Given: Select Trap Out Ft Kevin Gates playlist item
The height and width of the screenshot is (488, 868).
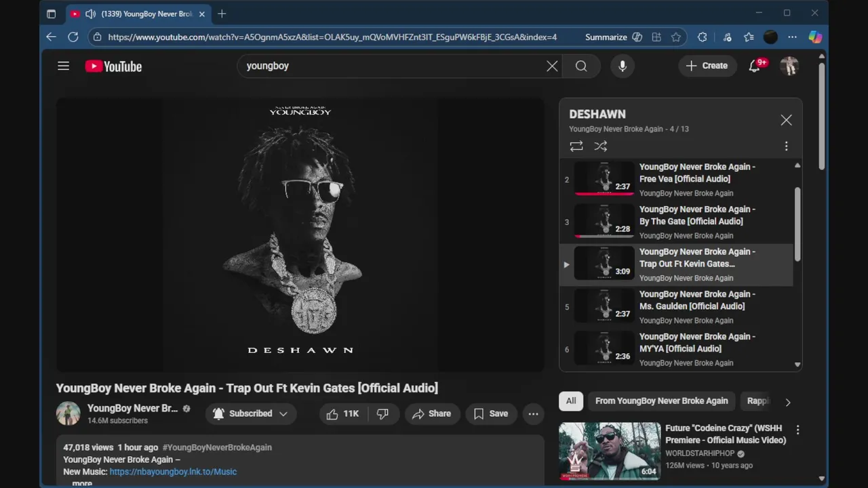Looking at the screenshot, I should click(676, 265).
